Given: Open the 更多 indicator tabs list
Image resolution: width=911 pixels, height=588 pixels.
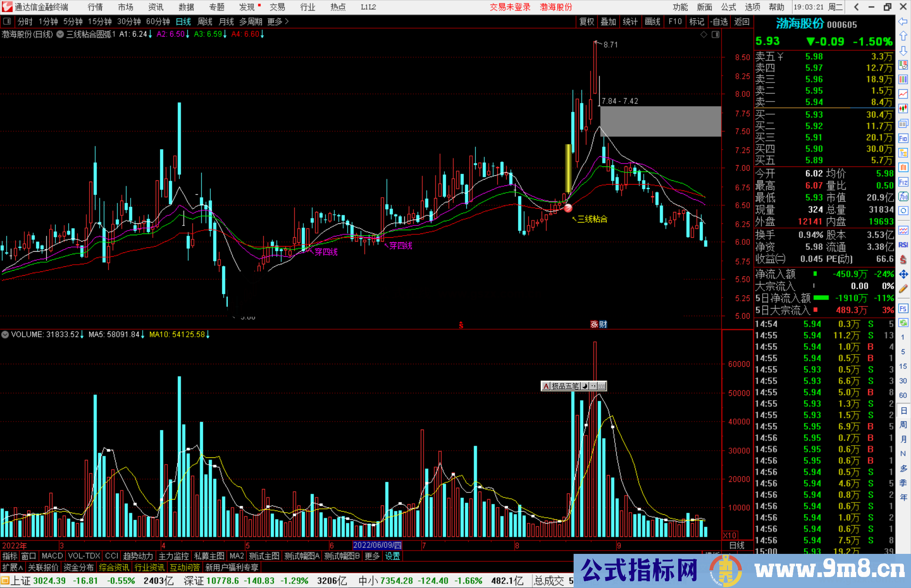Looking at the screenshot, I should (x=372, y=556).
